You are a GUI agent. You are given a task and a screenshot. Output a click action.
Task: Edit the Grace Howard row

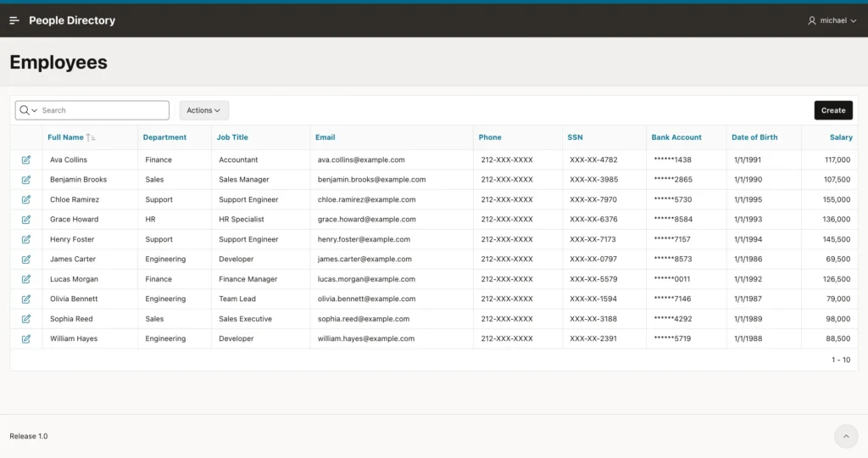(x=26, y=220)
